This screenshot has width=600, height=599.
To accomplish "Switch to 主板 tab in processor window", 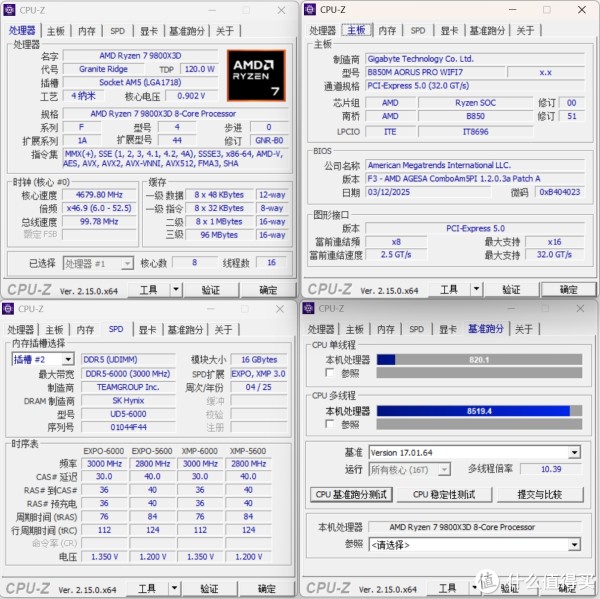I will point(56,31).
